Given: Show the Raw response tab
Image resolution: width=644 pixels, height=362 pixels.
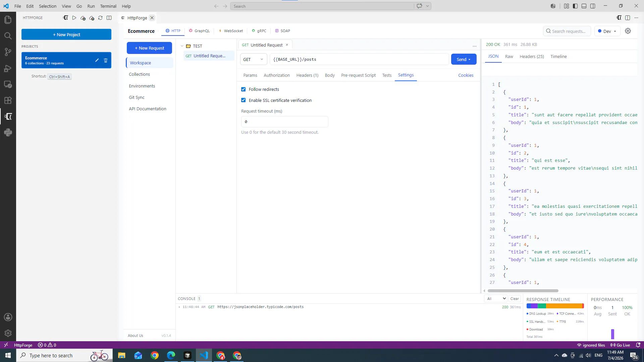Looking at the screenshot, I should [509, 57].
